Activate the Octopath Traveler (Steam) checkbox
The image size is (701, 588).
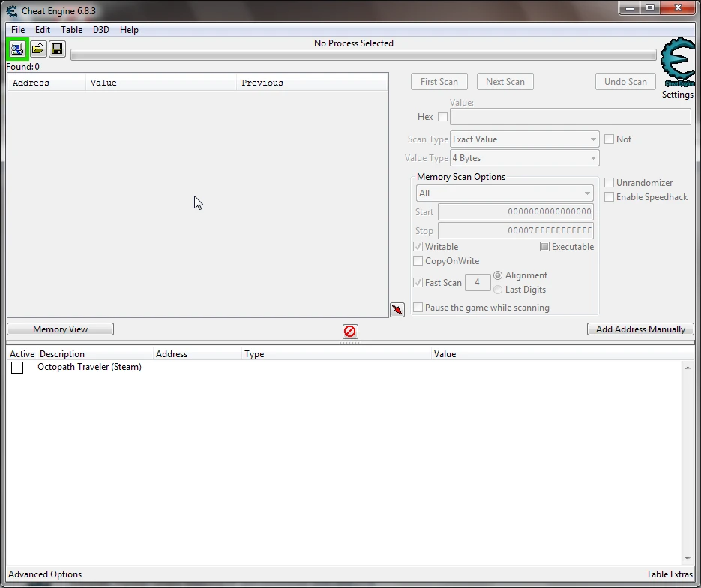[17, 367]
